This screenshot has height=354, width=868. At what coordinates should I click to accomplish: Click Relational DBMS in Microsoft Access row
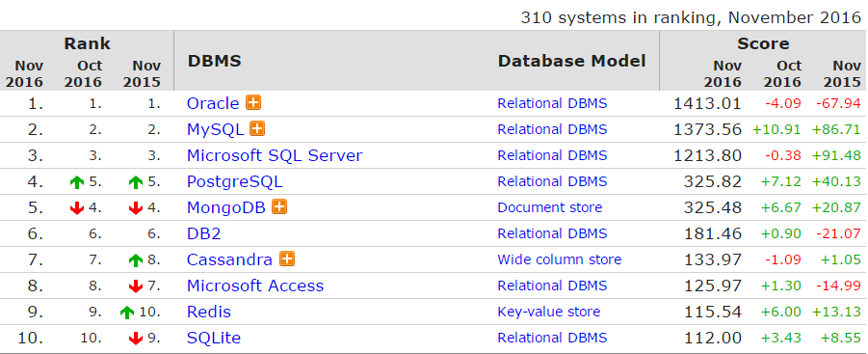click(x=552, y=286)
